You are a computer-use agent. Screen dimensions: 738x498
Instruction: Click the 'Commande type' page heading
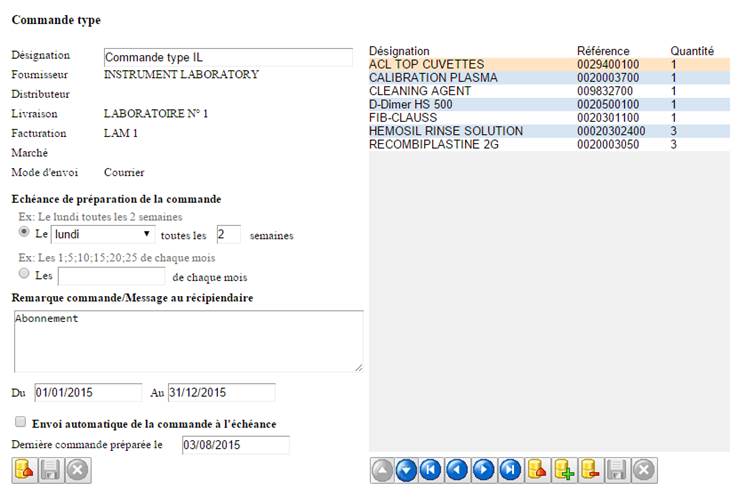tap(56, 20)
